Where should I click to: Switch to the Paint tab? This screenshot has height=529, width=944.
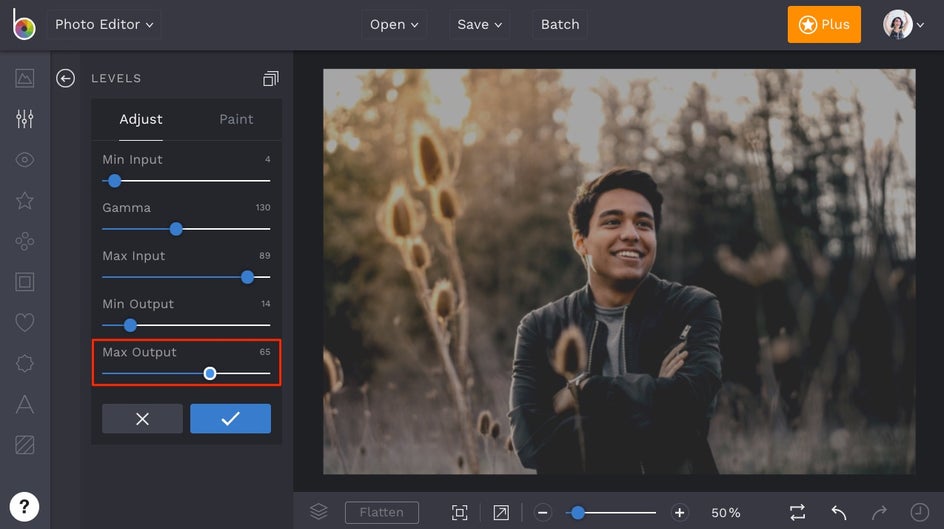236,119
